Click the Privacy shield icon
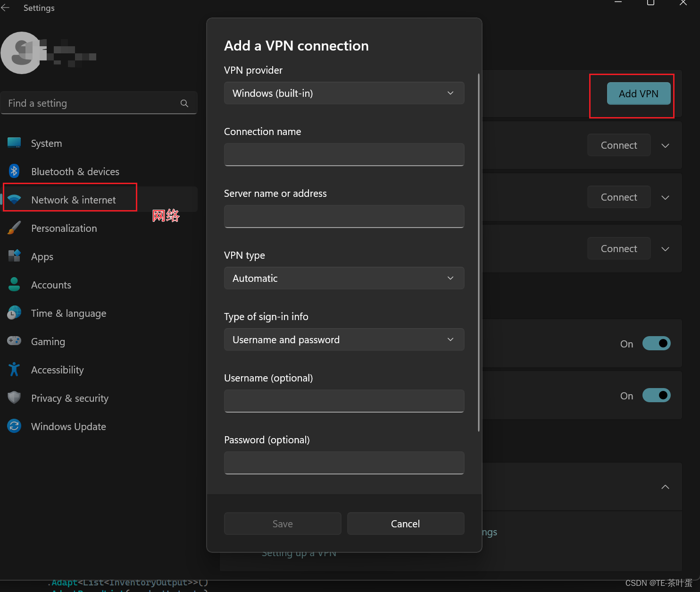The height and width of the screenshot is (592, 700). (14, 397)
